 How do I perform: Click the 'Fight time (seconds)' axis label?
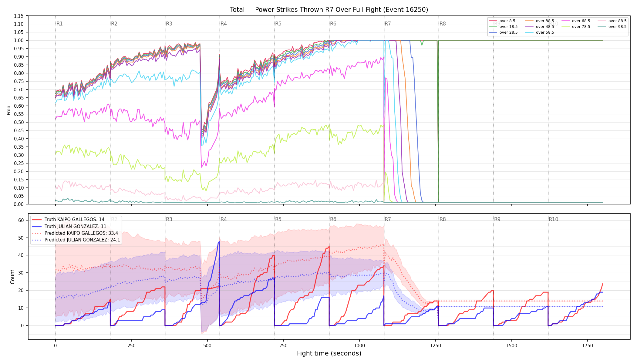pos(329,353)
